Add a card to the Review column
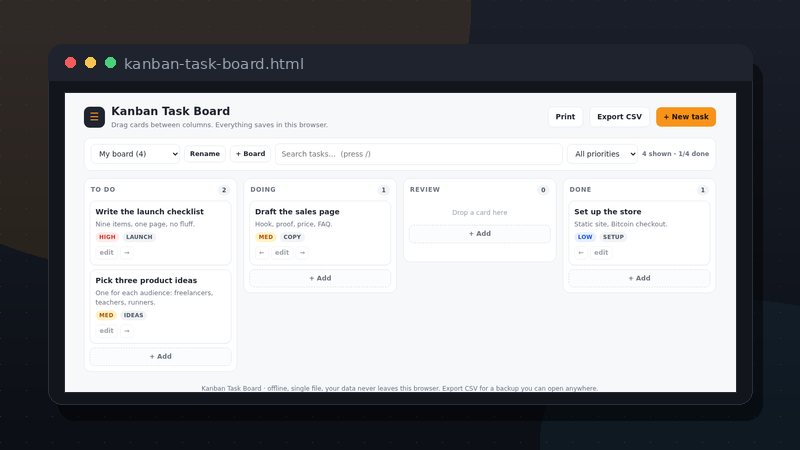This screenshot has width=800, height=450. point(480,234)
